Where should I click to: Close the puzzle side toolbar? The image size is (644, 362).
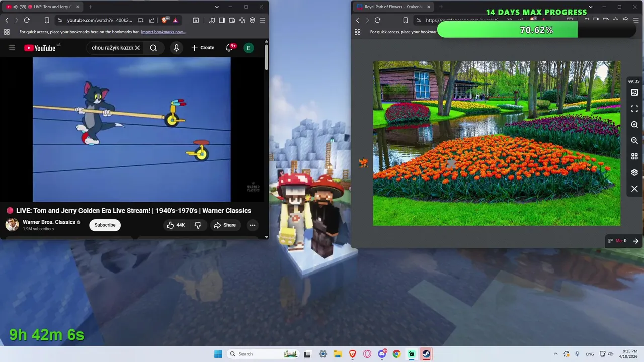[634, 189]
